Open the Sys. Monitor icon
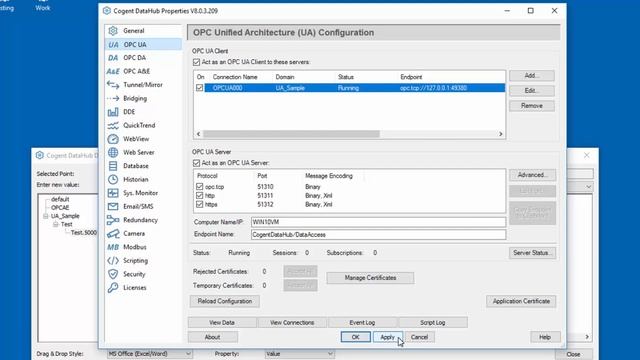Screen dimensions: 640x360 point(113,193)
